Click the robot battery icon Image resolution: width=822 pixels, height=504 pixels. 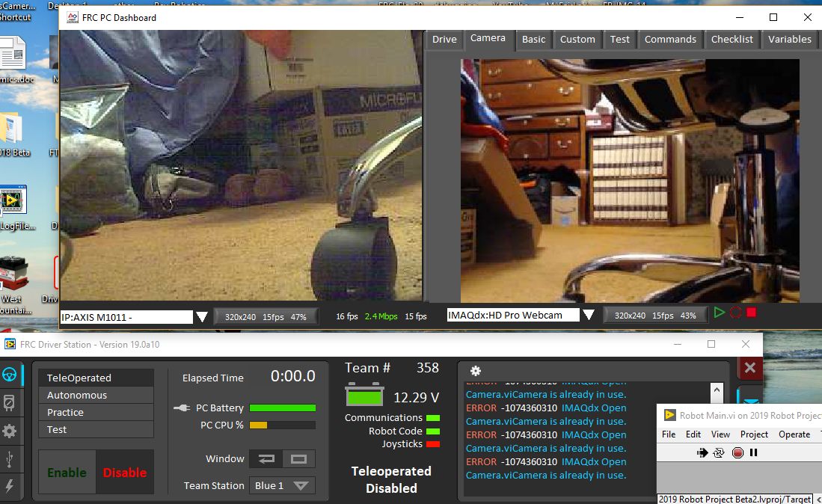click(364, 396)
